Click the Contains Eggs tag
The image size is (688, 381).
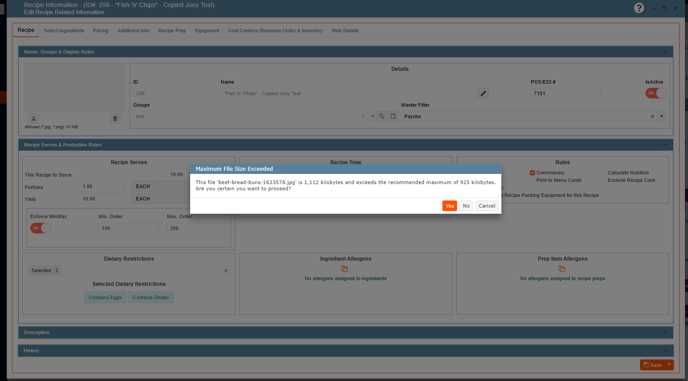pos(105,298)
